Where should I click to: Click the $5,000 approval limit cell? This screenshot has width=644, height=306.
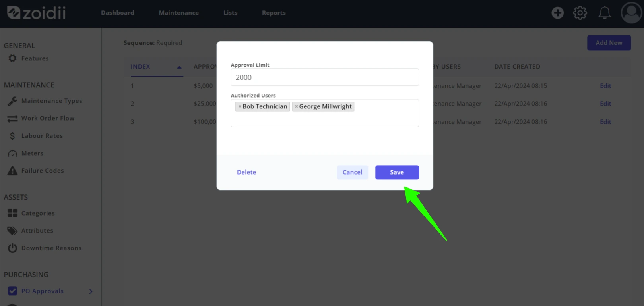203,86
